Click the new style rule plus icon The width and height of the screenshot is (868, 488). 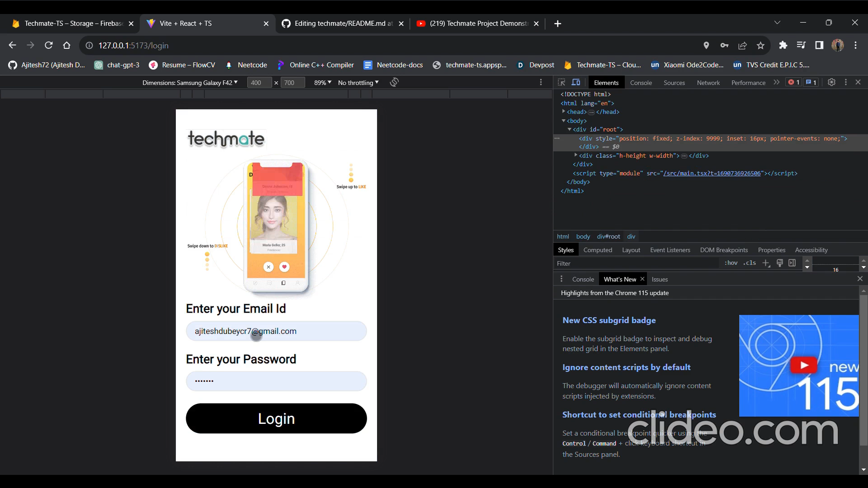tap(766, 263)
